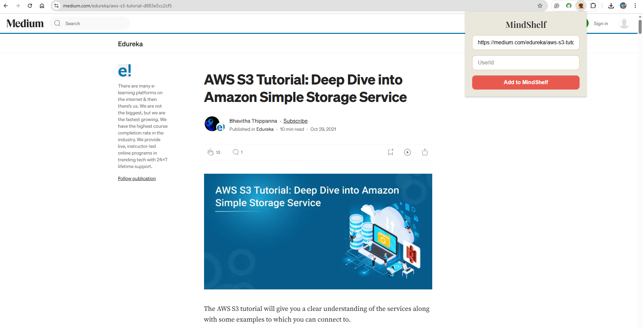Open Bhavitha Thippanna author profile link

[253, 121]
